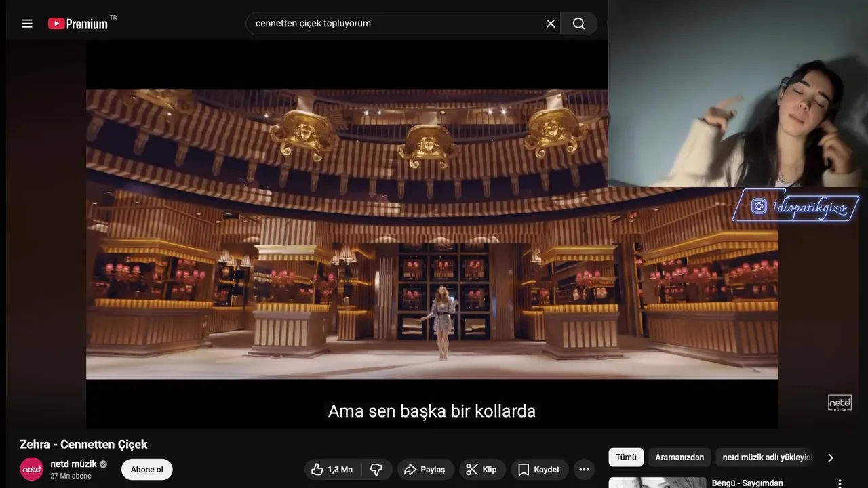Image resolution: width=868 pixels, height=488 pixels.
Task: Click the subtitle Ama sen başka bir kollarda
Action: tap(432, 411)
